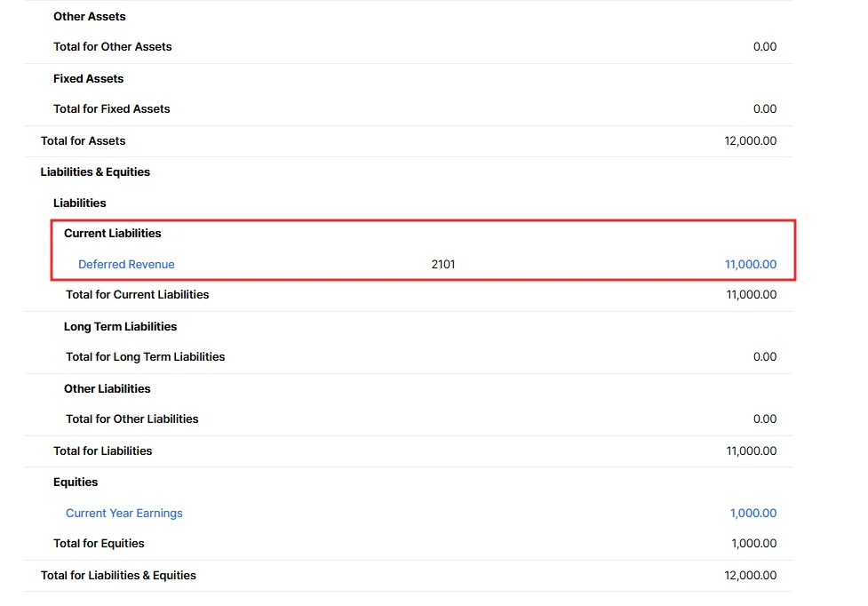Select the 12,000.00 Total for Assets amount

[750, 140]
